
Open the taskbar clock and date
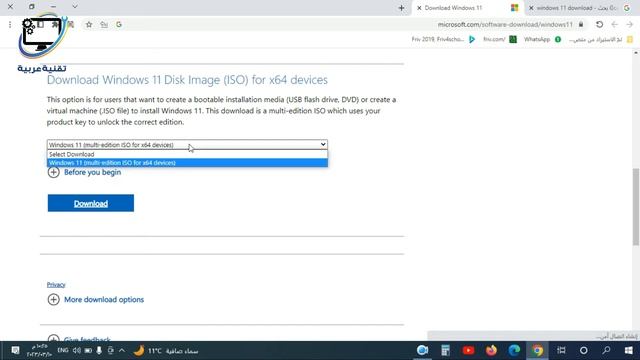coord(39,351)
